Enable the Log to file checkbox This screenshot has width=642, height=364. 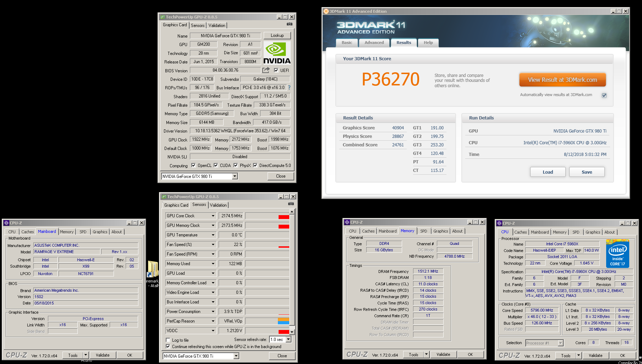[x=168, y=340]
